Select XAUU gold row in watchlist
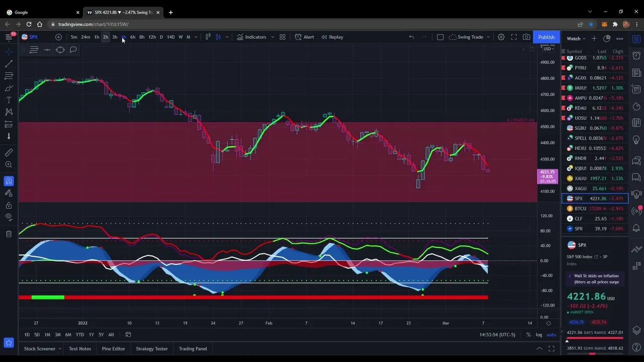This screenshot has width=644, height=362. (x=595, y=178)
